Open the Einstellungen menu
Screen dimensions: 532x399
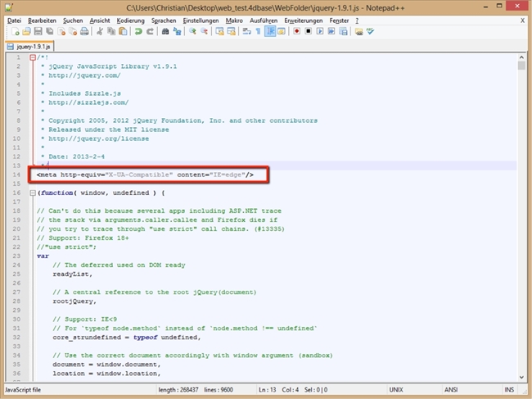201,20
